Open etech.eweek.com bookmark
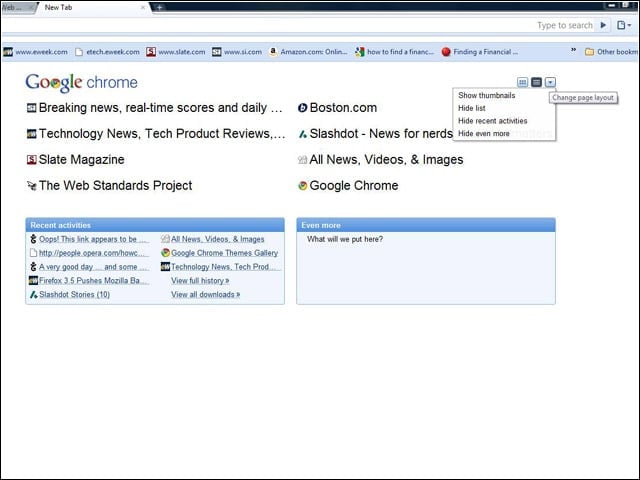Screen dimensions: 640x480 108,52
